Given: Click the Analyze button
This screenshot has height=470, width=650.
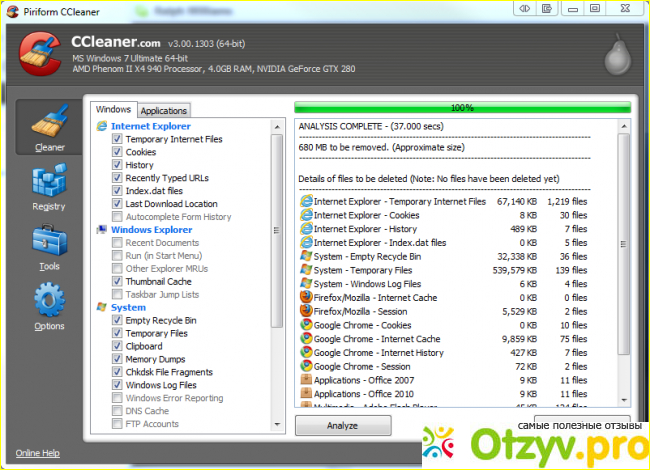Looking at the screenshot, I should [342, 425].
